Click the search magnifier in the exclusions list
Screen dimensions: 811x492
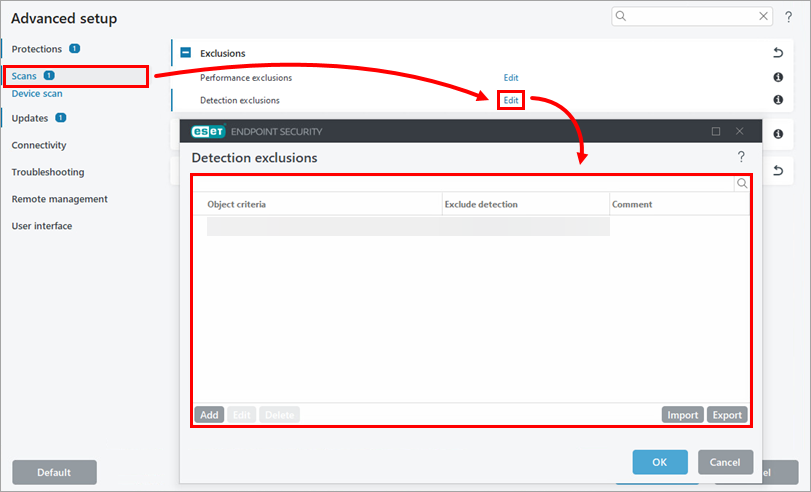[742, 184]
